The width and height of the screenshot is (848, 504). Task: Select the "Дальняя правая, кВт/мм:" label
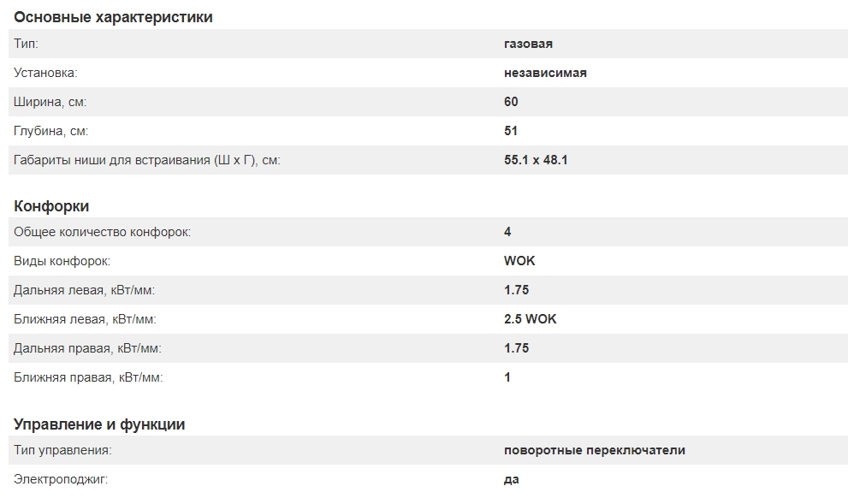click(87, 348)
